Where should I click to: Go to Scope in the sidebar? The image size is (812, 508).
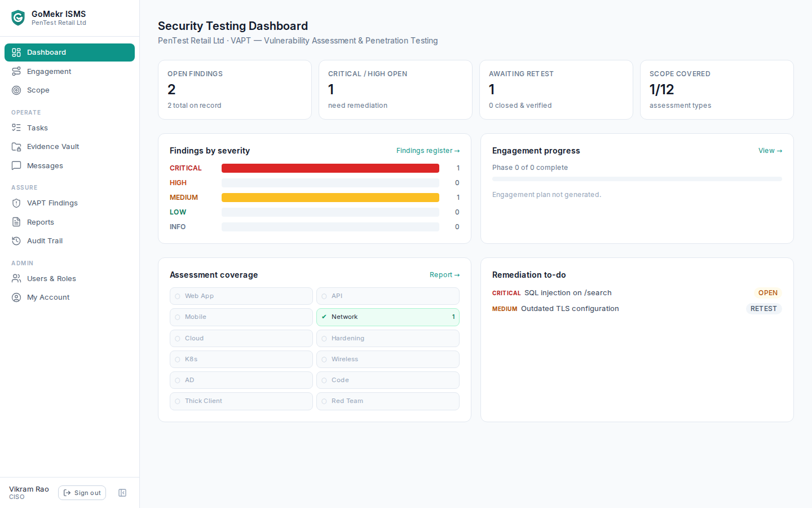click(69, 90)
